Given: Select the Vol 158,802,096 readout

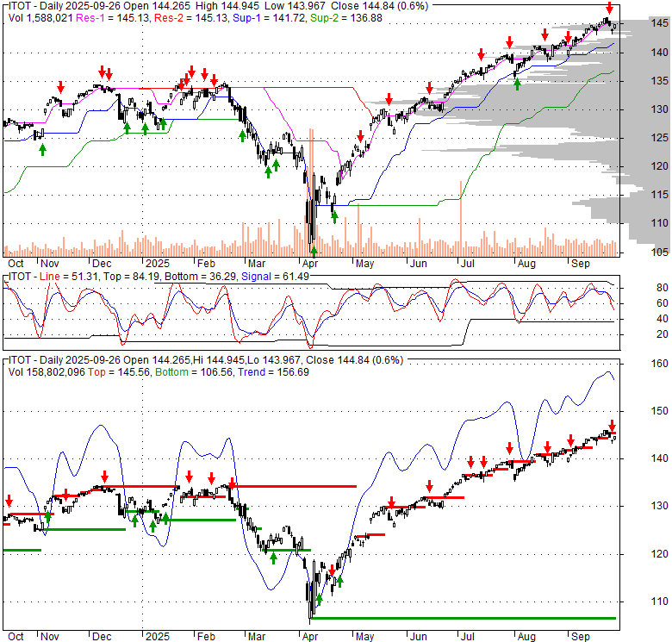Looking at the screenshot, I should click(x=47, y=372).
